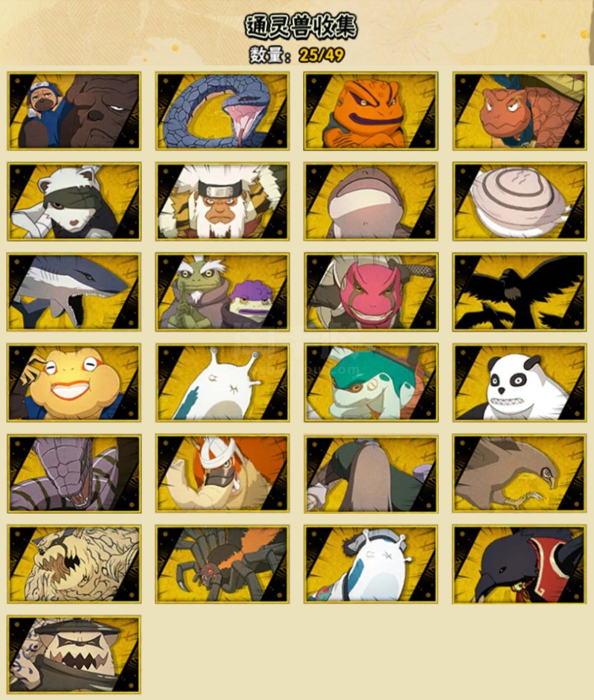Pick the panda summon card
This screenshot has height=700, width=594.
(519, 383)
